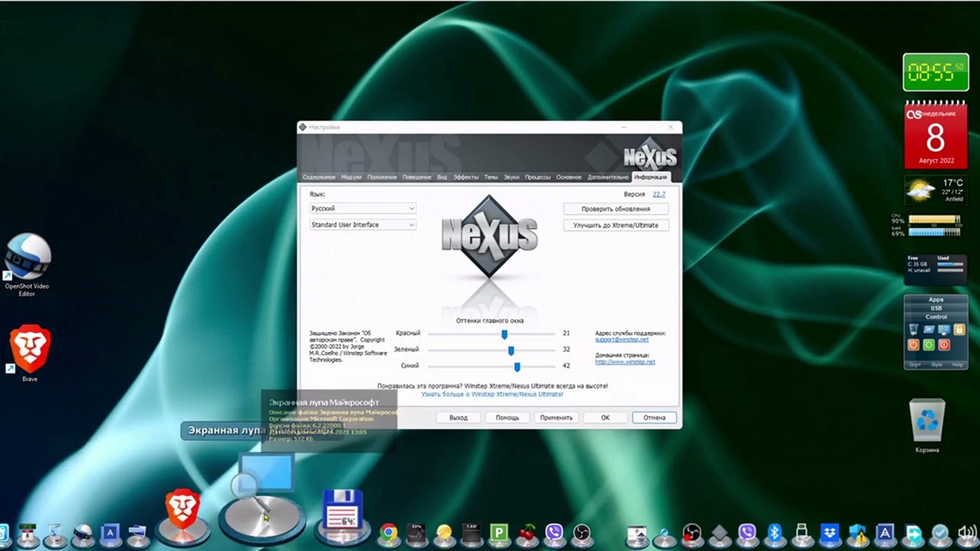Click the red shutdown icon in Control module
This screenshot has width=980, height=551.
point(944,345)
